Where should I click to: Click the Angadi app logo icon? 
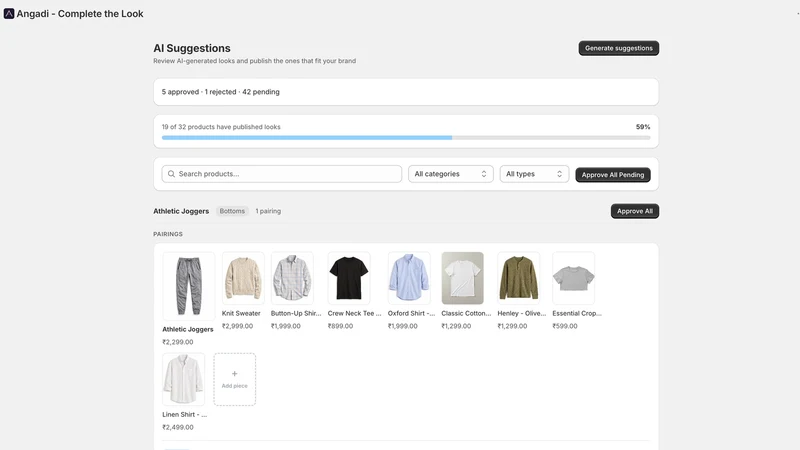(9, 14)
